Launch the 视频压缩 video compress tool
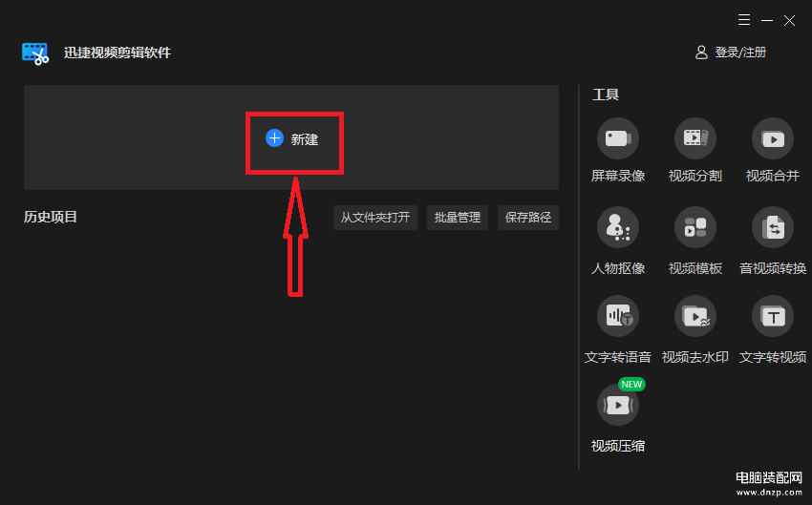 coord(618,405)
